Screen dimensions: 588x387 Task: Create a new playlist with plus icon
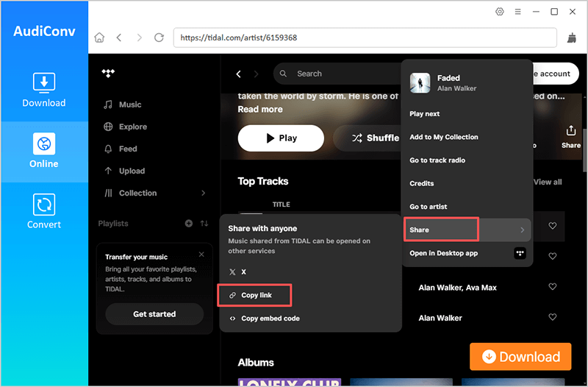pyautogui.click(x=189, y=224)
